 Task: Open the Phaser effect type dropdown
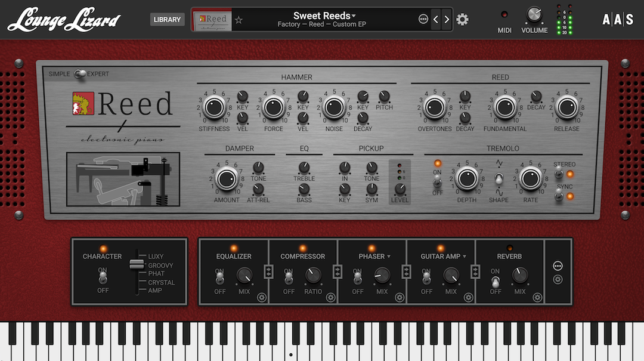(374, 256)
